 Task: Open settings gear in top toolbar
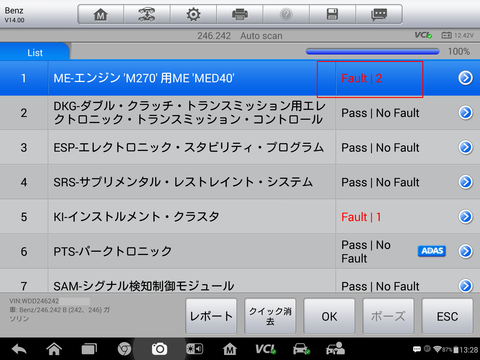tap(193, 14)
